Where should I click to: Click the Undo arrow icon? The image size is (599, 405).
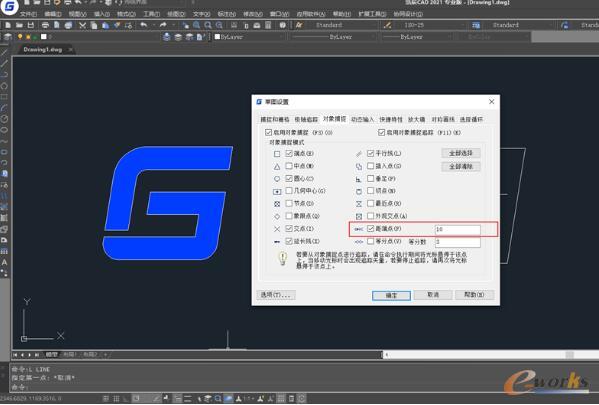pyautogui.click(x=144, y=25)
